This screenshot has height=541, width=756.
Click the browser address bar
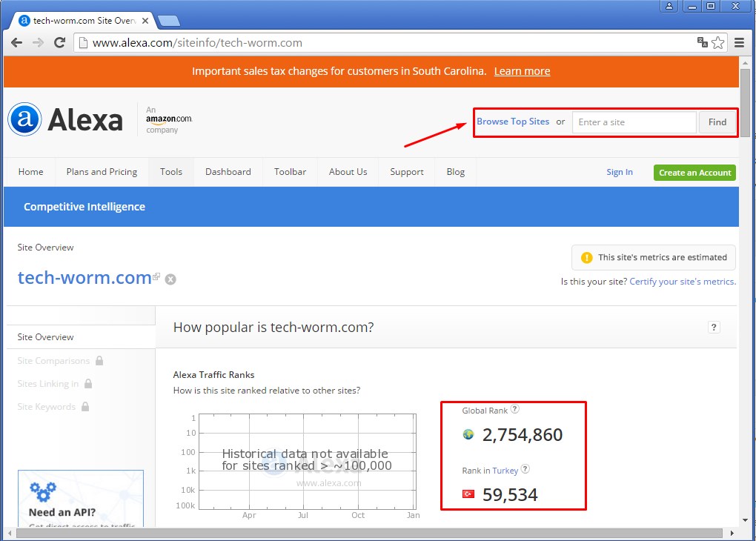tap(385, 43)
